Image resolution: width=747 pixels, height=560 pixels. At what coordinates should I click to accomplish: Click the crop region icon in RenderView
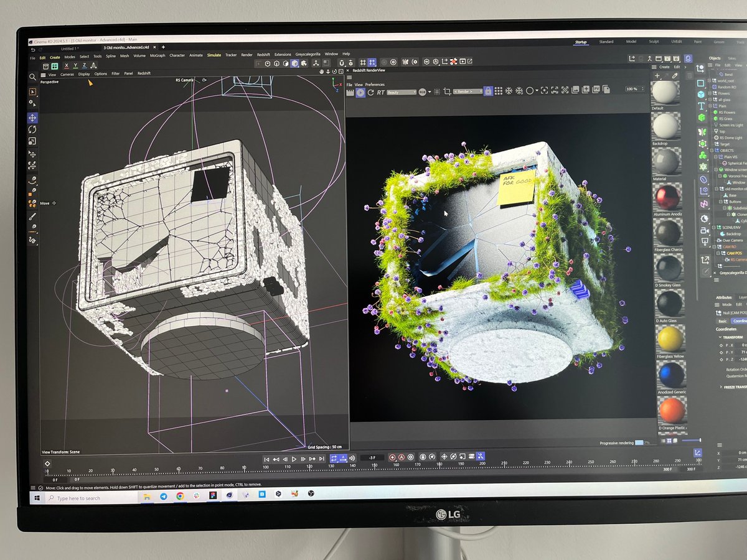point(446,91)
